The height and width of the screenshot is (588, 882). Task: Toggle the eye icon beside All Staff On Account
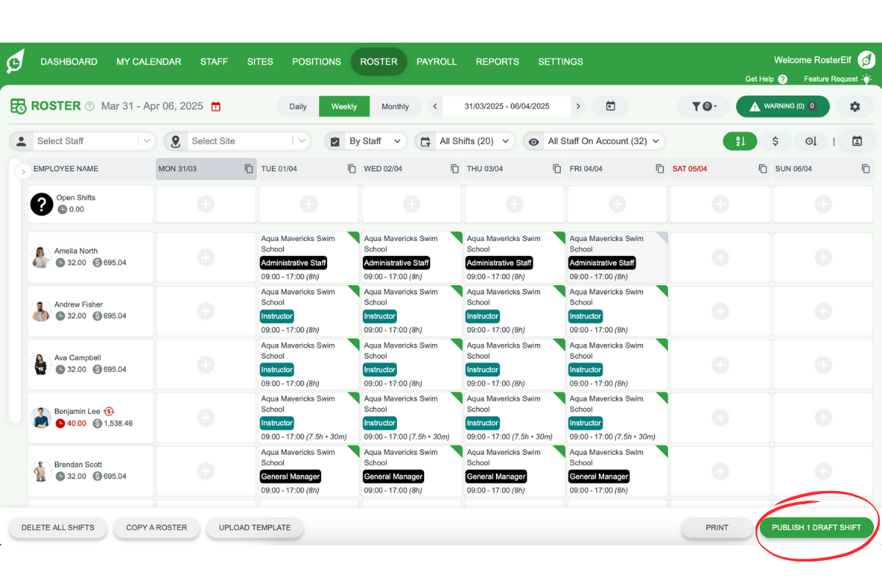533,140
